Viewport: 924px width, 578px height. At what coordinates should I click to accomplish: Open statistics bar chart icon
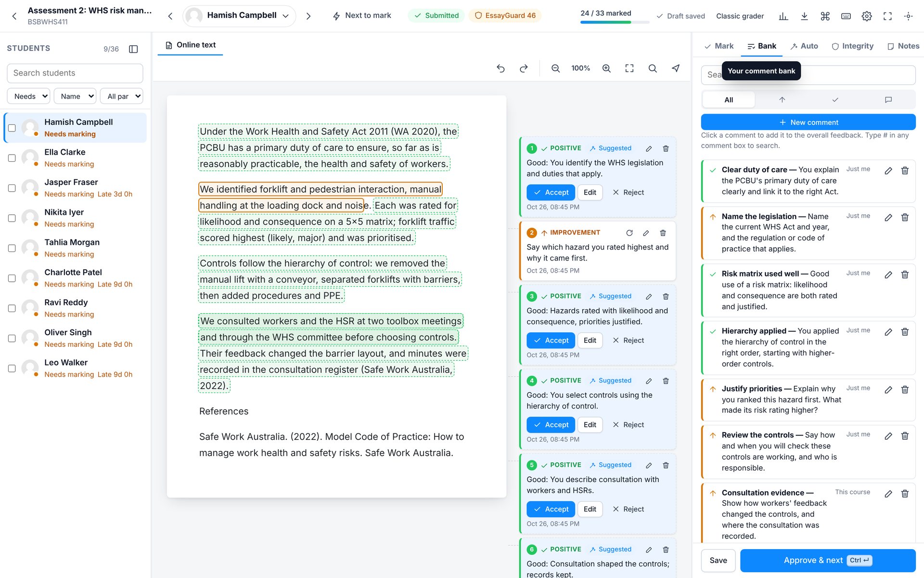(x=783, y=16)
